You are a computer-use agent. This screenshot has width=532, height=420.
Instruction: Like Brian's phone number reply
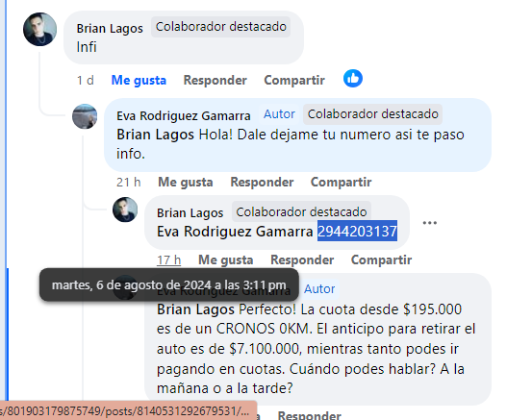226,259
